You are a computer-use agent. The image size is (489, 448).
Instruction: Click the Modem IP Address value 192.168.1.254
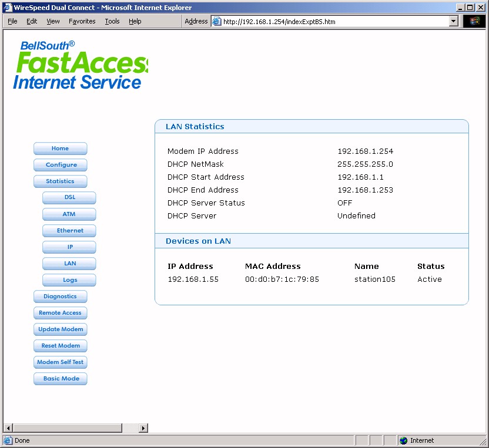coord(365,151)
